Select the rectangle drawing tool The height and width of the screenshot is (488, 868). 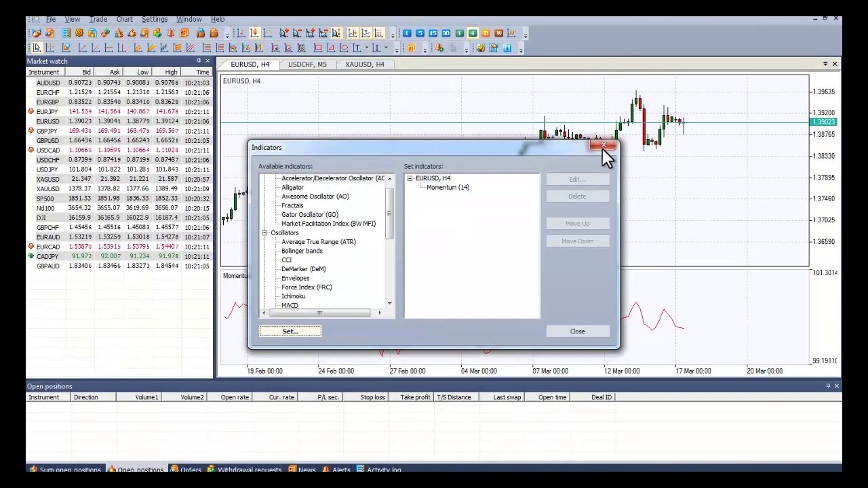pos(318,47)
